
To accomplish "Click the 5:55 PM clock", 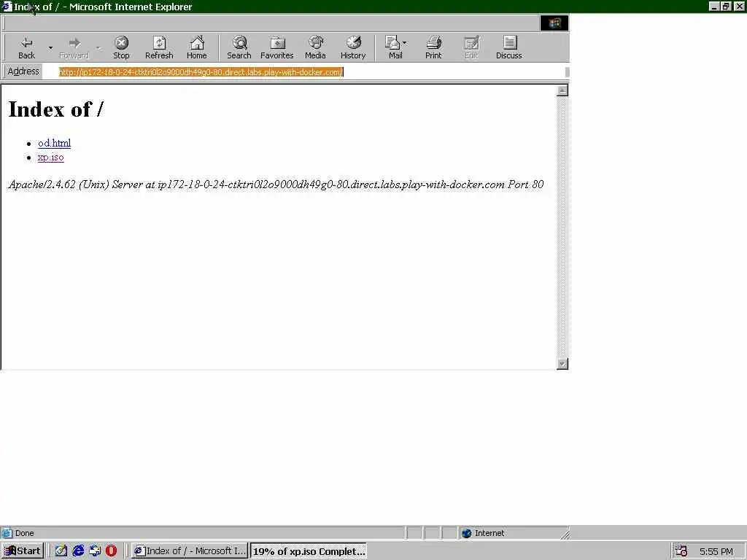I will pos(716,551).
